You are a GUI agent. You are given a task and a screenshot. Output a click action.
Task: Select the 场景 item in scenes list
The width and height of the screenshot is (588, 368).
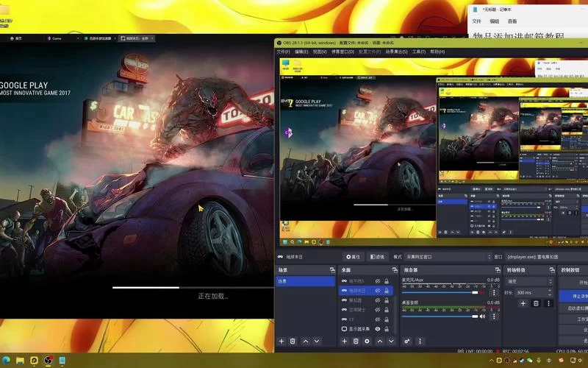coord(306,281)
